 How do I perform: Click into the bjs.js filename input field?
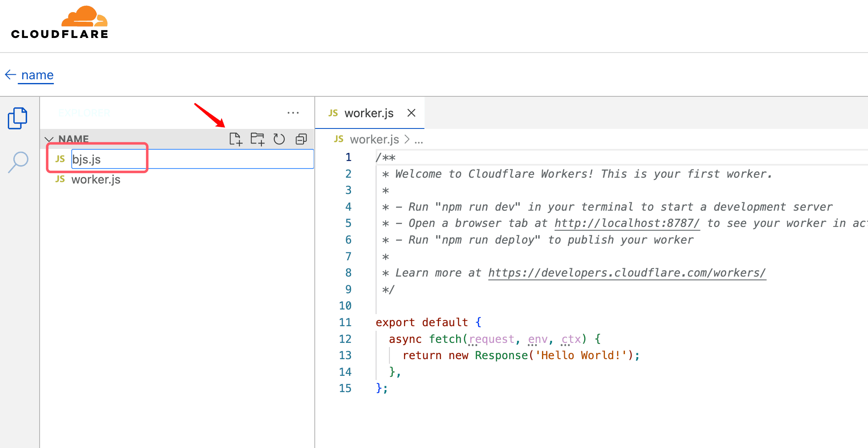pos(192,159)
